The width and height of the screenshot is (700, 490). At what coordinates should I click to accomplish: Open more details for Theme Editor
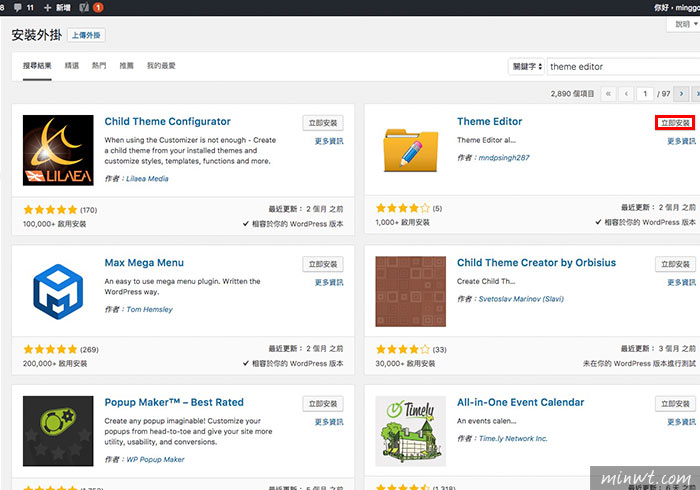pos(681,141)
